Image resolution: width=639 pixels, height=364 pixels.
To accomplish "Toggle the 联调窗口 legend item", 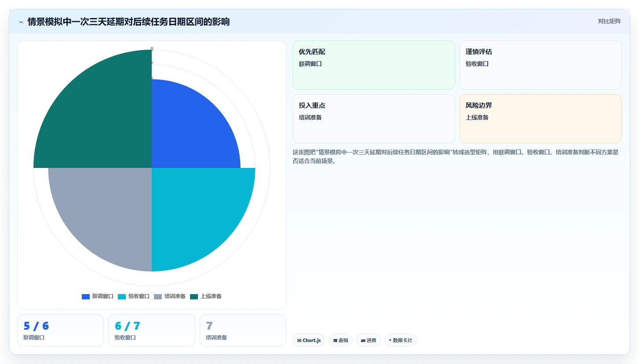I will tap(98, 296).
